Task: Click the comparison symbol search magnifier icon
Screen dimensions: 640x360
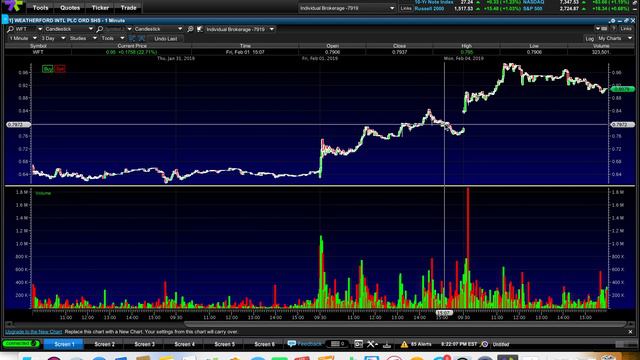Action: pyautogui.click(x=100, y=29)
